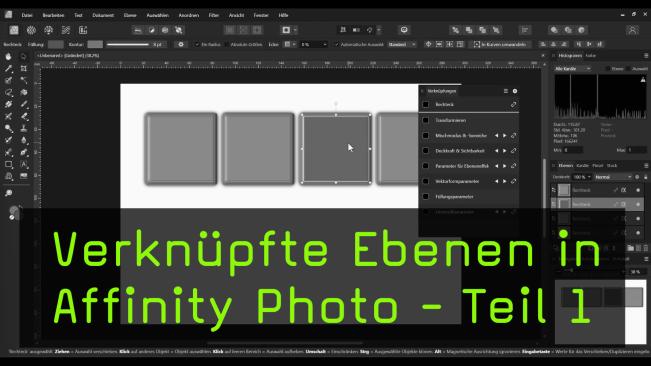651x366 pixels.
Task: Click the Kontur stroke color swatch
Action: [x=95, y=44]
